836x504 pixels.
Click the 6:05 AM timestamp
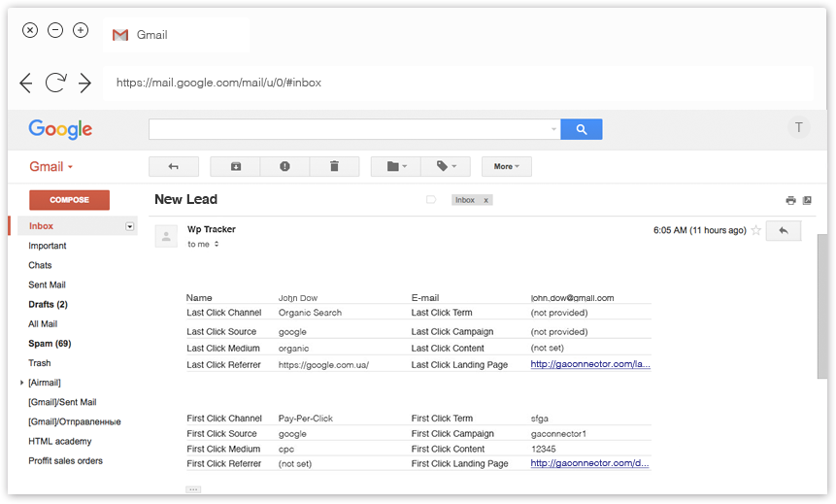point(699,230)
